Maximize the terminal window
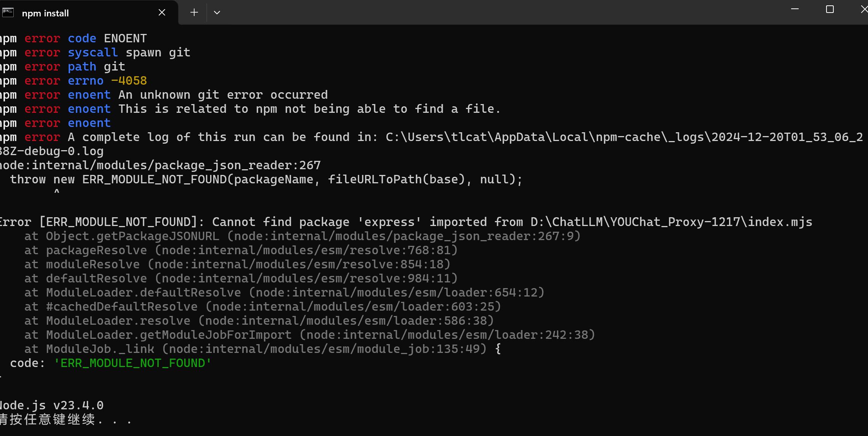The height and width of the screenshot is (436, 868). [830, 9]
